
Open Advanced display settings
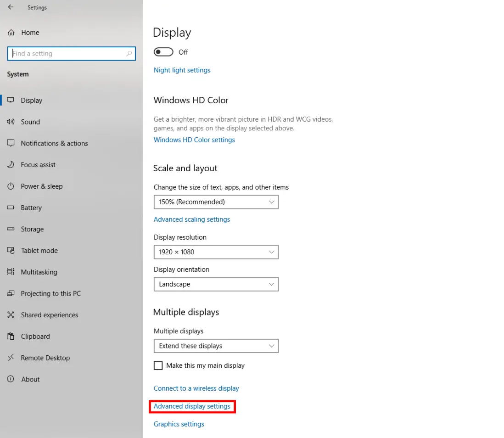(x=192, y=406)
